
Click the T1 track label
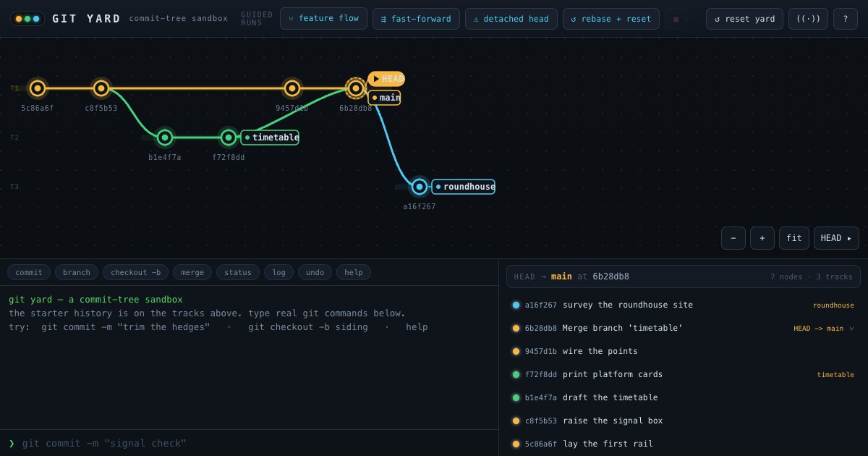click(x=14, y=88)
